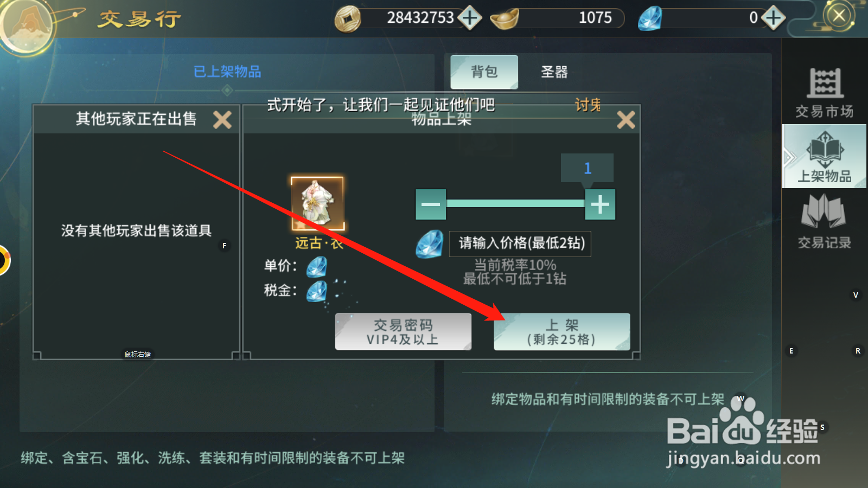Click the 上架 (剩余25格) button
Image resolution: width=868 pixels, height=488 pixels.
pos(562,332)
